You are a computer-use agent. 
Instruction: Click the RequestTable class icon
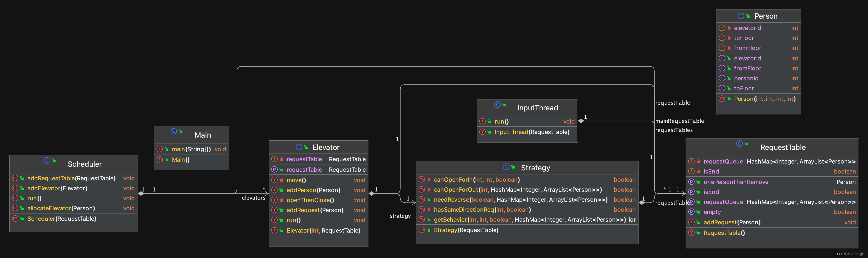tap(739, 144)
